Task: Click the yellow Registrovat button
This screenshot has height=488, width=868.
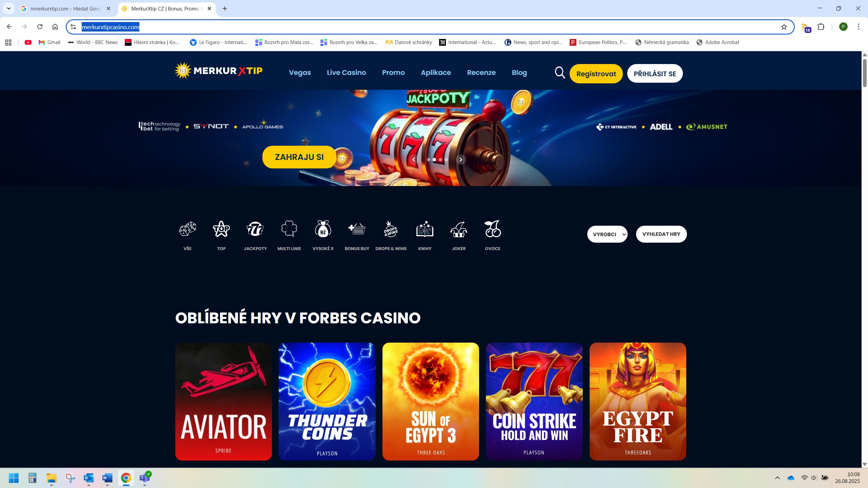Action: 596,74
